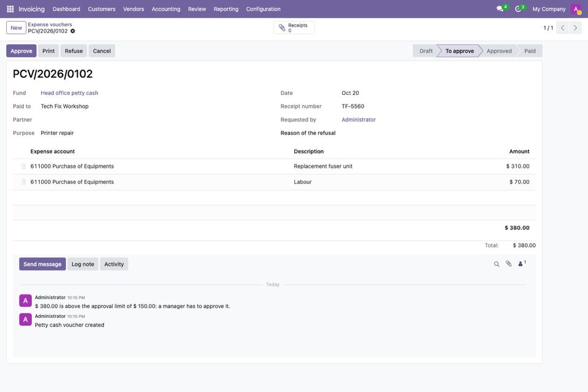
Task: Attach files using the chatter paperclip icon
Action: (508, 264)
